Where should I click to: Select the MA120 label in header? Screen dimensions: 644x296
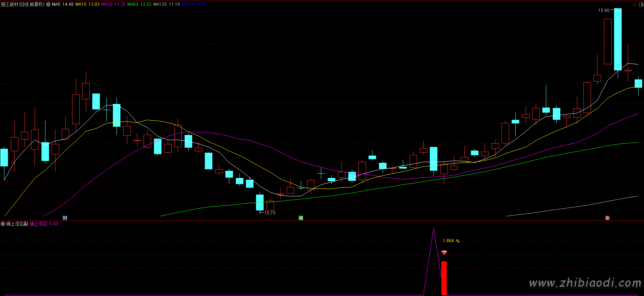click(x=166, y=4)
